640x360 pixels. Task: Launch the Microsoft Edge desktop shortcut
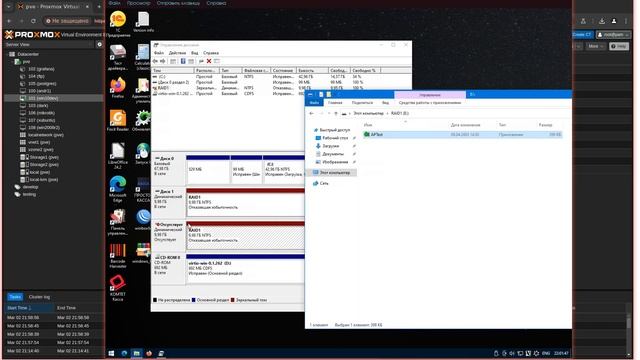(118, 189)
